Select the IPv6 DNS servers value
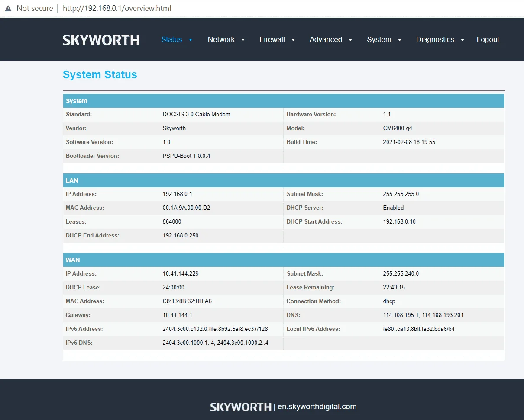 click(216, 343)
